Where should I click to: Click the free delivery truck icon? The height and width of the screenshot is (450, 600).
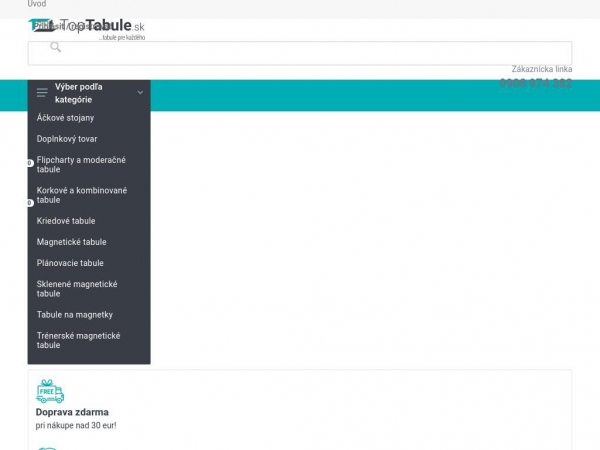50,391
